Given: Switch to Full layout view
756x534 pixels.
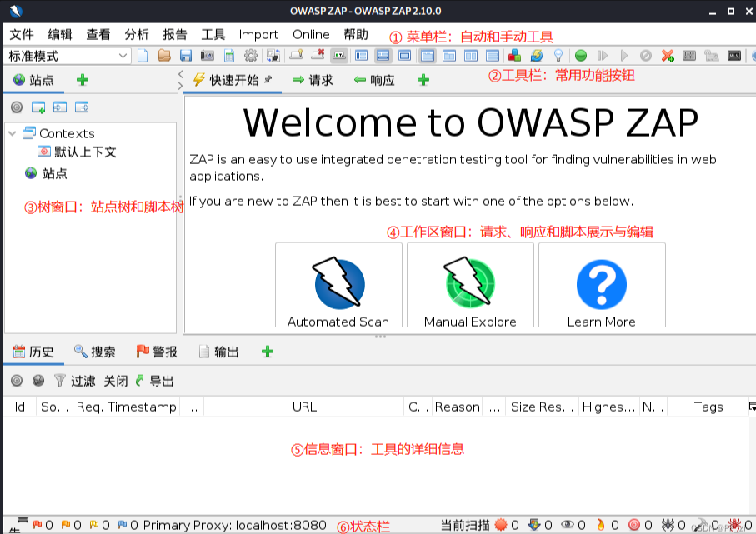Looking at the screenshot, I should click(x=404, y=56).
